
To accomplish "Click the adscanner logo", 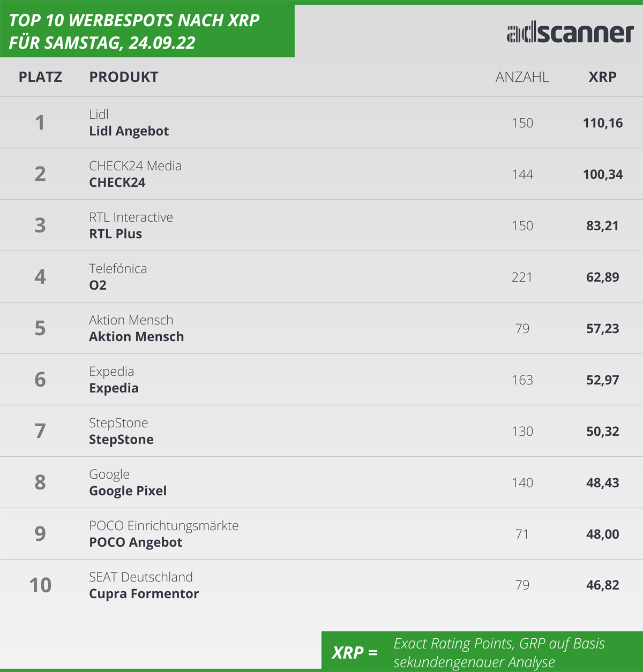I will point(570,33).
